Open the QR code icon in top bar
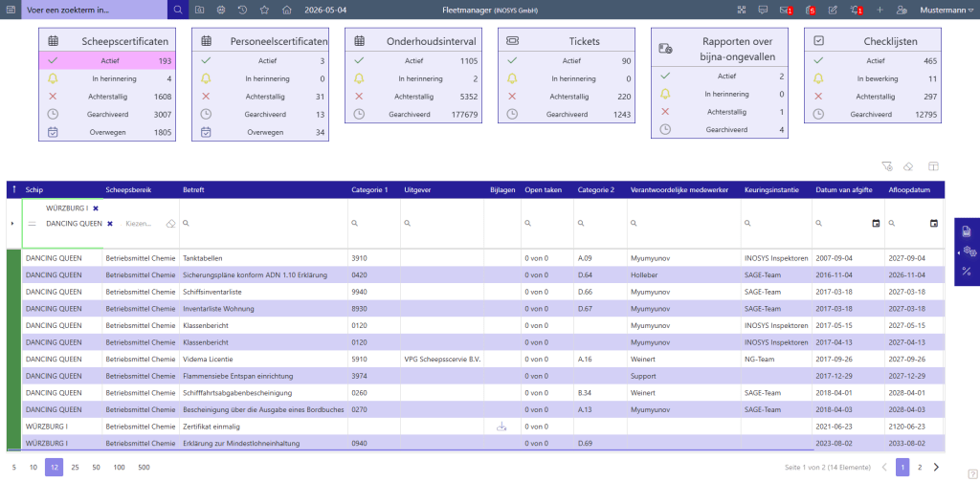Image resolution: width=980 pixels, height=482 pixels. pos(742,10)
